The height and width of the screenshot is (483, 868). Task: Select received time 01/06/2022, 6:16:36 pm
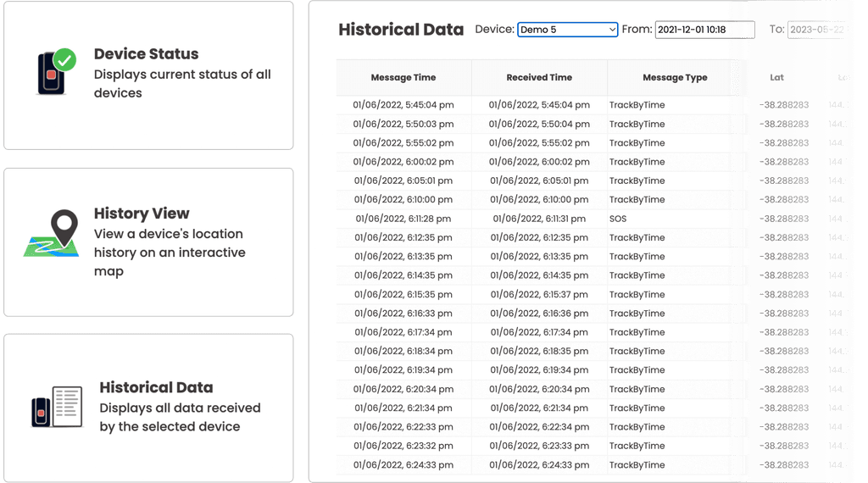point(539,314)
